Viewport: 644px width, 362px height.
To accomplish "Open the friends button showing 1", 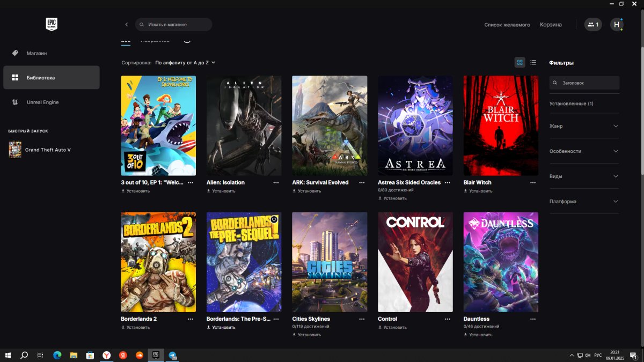I will point(593,25).
